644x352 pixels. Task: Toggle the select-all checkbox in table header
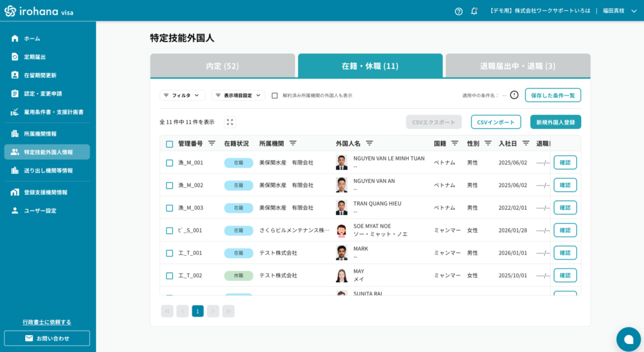(169, 144)
